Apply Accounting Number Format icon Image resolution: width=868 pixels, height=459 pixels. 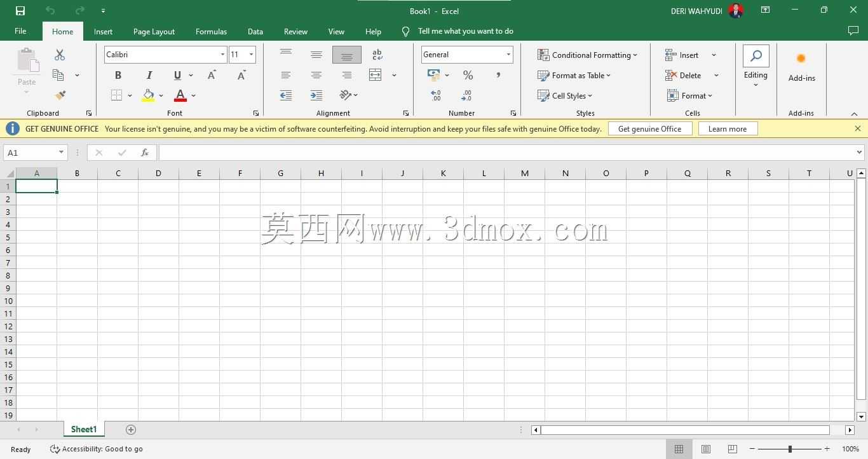point(434,75)
